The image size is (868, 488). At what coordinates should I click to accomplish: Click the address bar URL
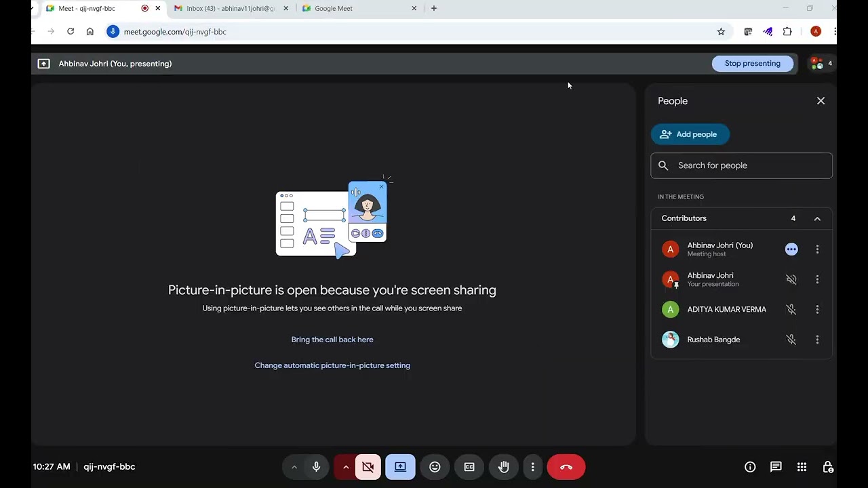tap(175, 32)
